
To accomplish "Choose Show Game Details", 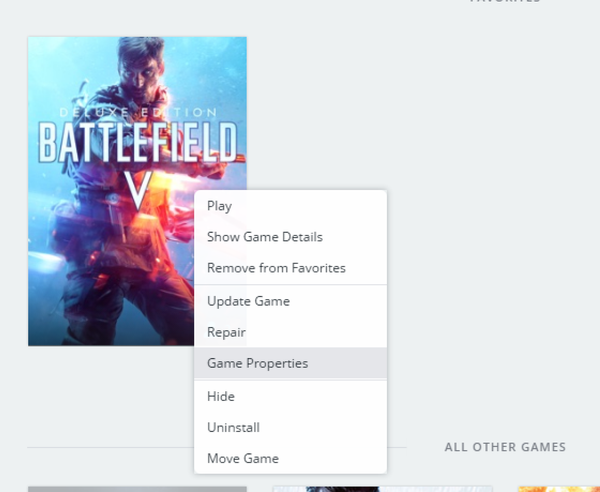I will coord(264,237).
